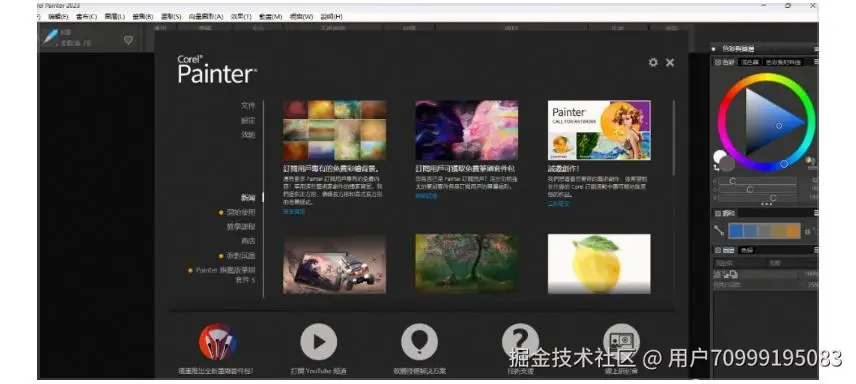Select the gray middle harmony swatch
Image resolution: width=856 pixels, height=384 pixels.
(764, 231)
